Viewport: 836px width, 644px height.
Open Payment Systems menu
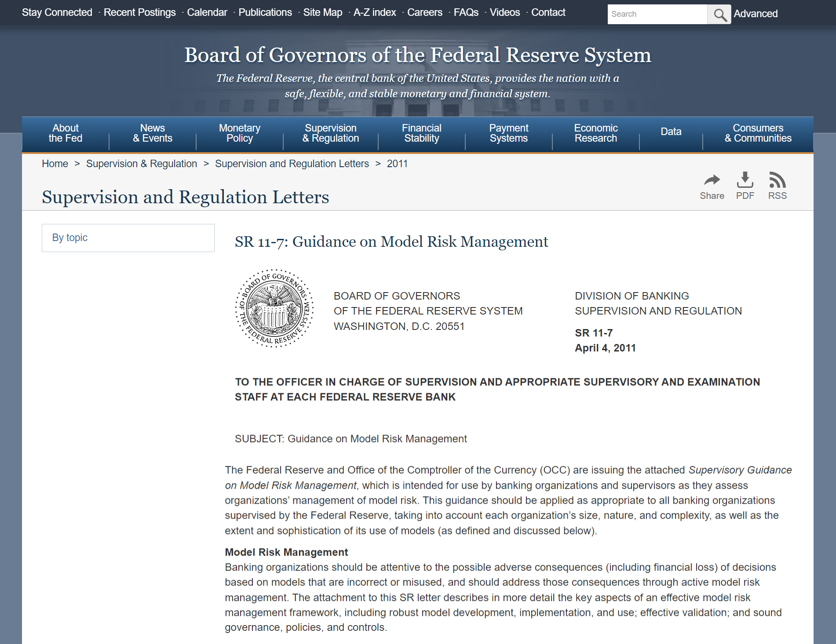point(509,133)
